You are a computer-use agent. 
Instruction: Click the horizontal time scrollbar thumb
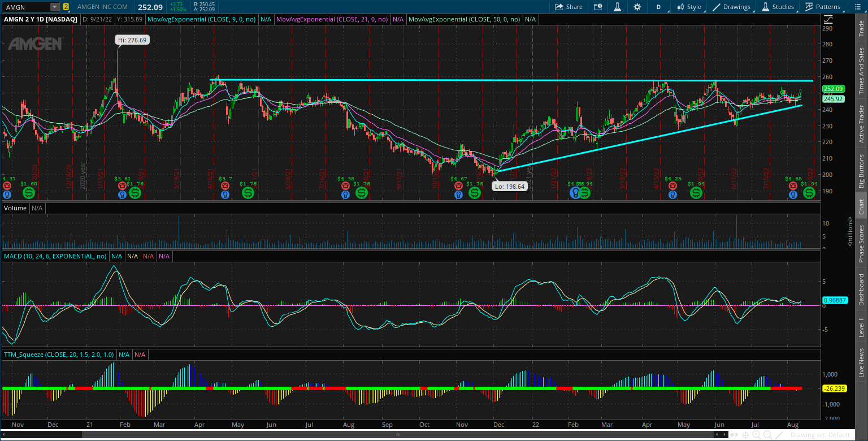tap(398, 435)
